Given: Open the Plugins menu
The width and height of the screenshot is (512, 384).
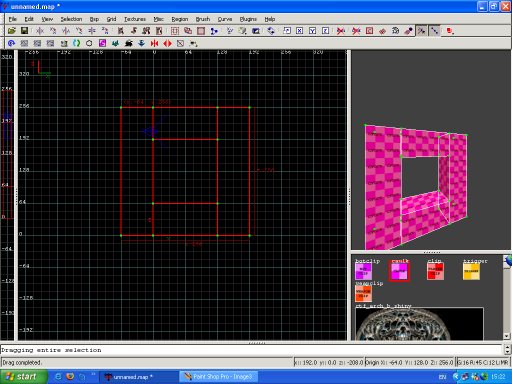Looking at the screenshot, I should (248, 19).
